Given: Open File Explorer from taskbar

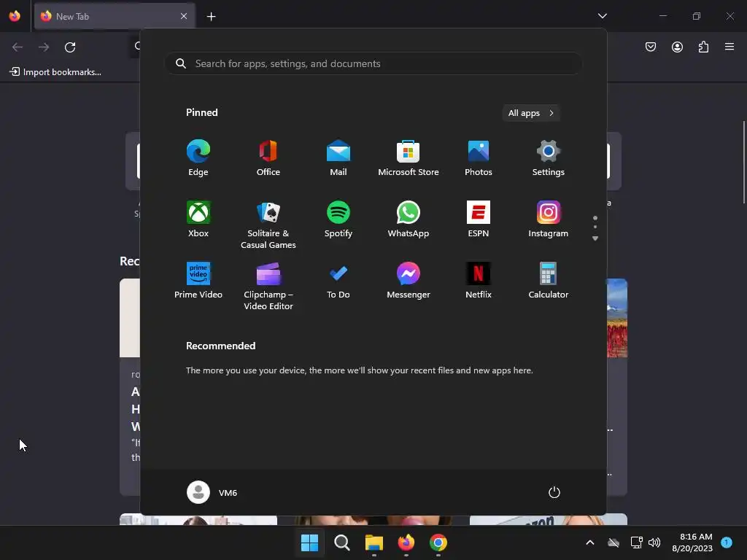Looking at the screenshot, I should pyautogui.click(x=374, y=542).
